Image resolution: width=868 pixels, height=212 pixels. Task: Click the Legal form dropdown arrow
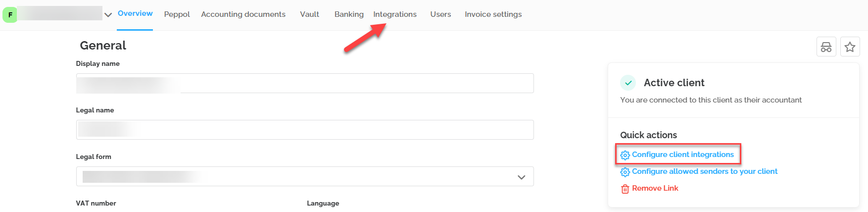(521, 177)
